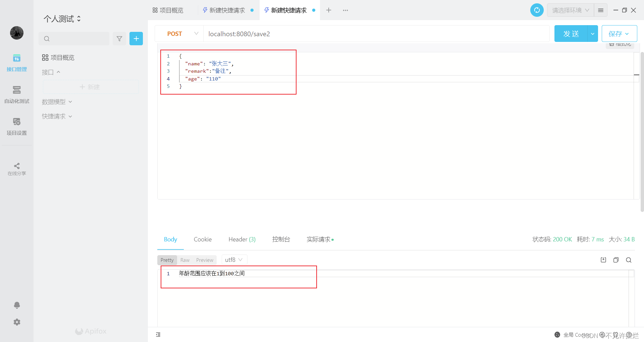Open the notifications bell
The image size is (644, 342).
pyautogui.click(x=17, y=305)
